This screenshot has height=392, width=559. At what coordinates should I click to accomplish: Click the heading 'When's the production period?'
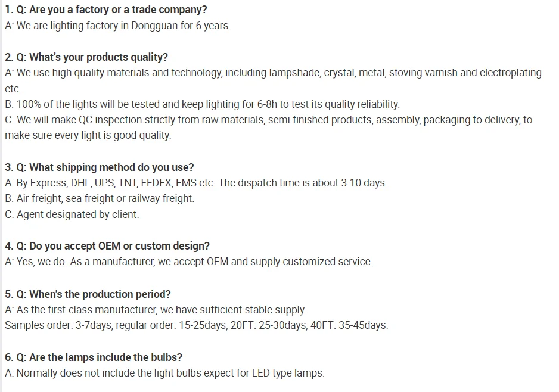pos(88,294)
